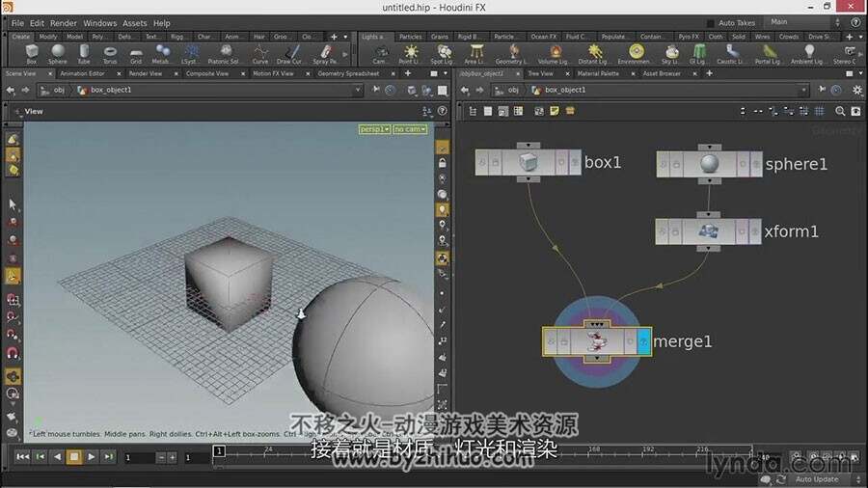Select the L-System shelf tool

pos(191,54)
